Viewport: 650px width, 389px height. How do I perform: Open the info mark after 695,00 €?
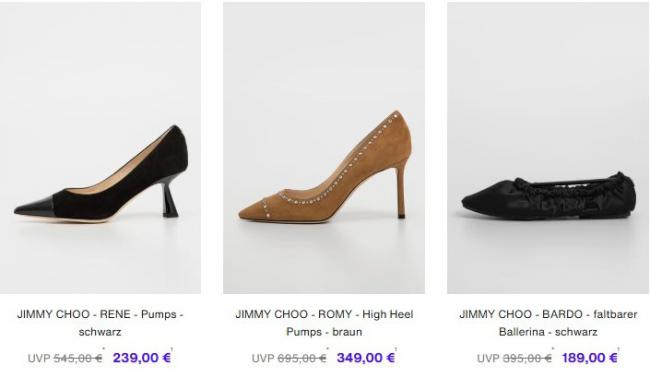327,349
